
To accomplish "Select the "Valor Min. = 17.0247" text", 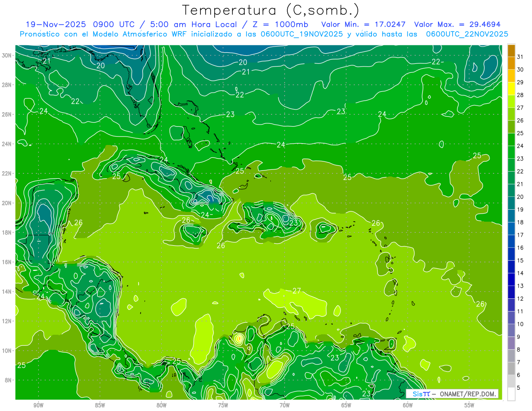I will click(364, 24).
